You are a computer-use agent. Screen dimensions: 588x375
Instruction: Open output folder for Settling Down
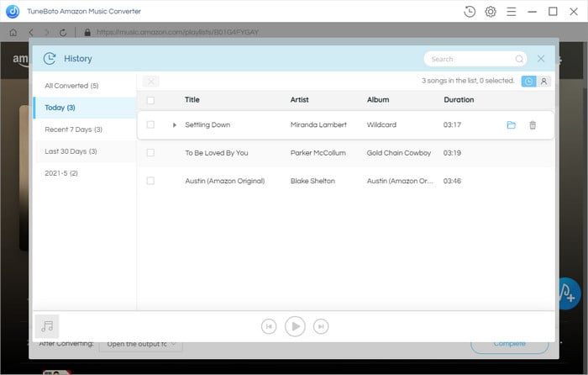point(511,125)
